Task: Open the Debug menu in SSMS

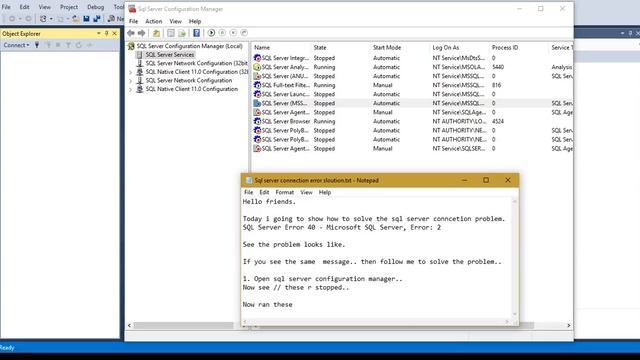Action: coord(96,7)
